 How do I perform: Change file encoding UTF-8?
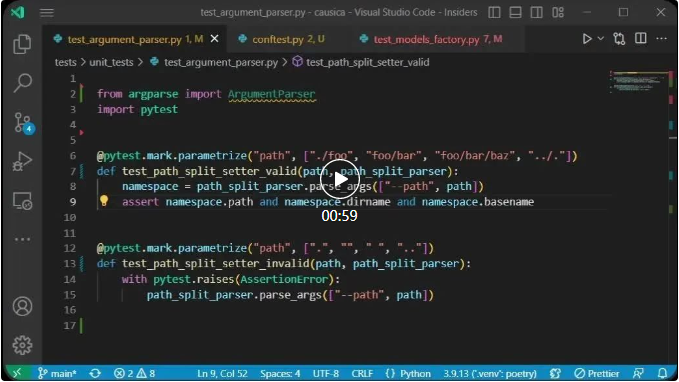click(326, 373)
